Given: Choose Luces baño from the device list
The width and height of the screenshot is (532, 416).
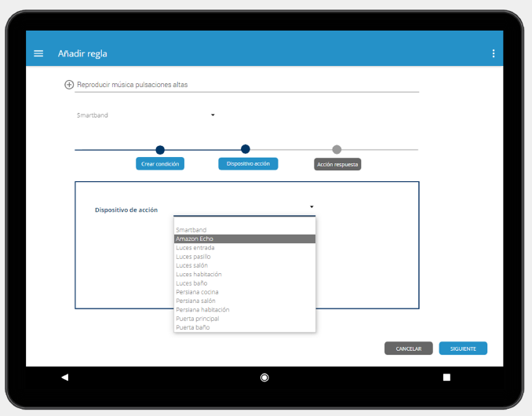Looking at the screenshot, I should [x=245, y=283].
